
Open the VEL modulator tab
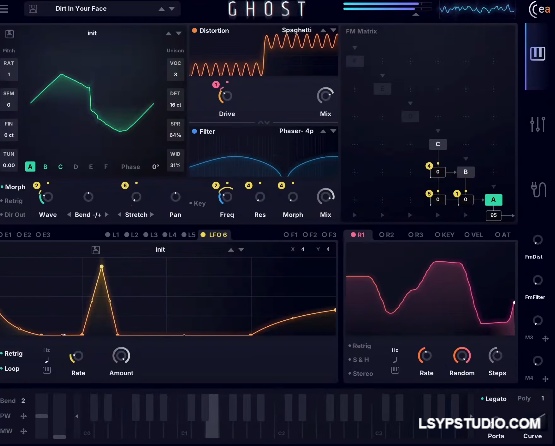(x=474, y=235)
